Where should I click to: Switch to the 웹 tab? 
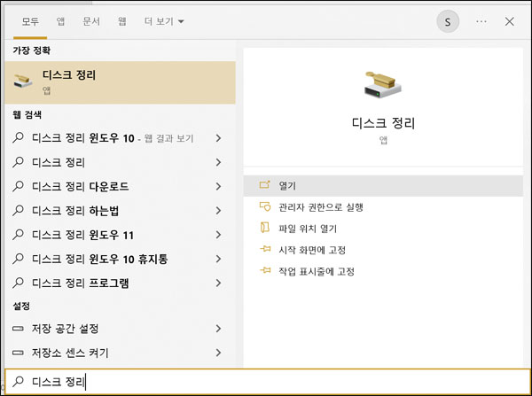coord(122,21)
